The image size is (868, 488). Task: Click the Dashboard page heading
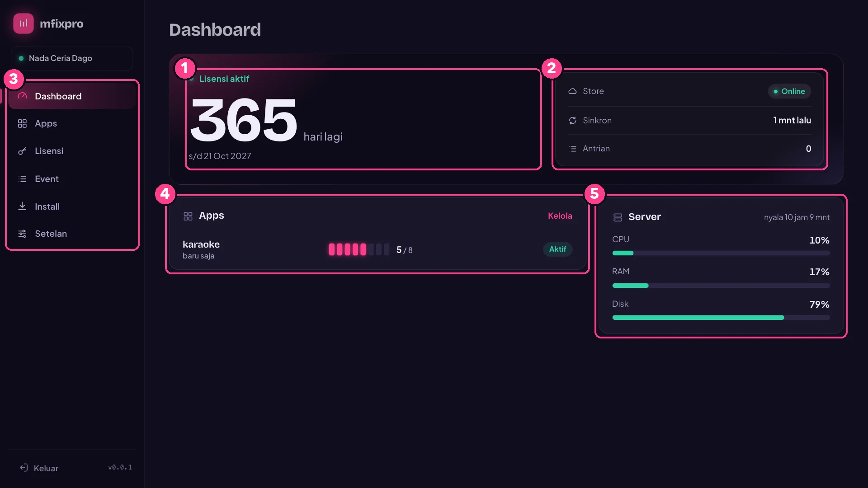[215, 30]
